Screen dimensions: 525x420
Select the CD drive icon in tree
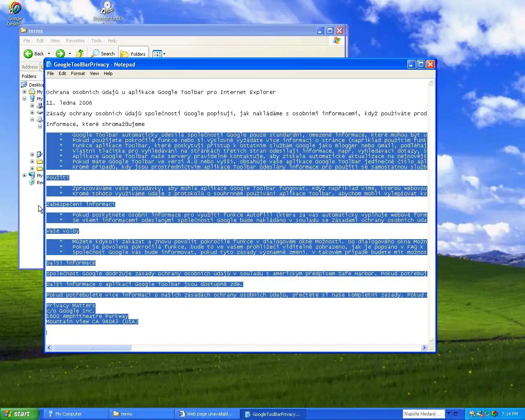pos(40,119)
